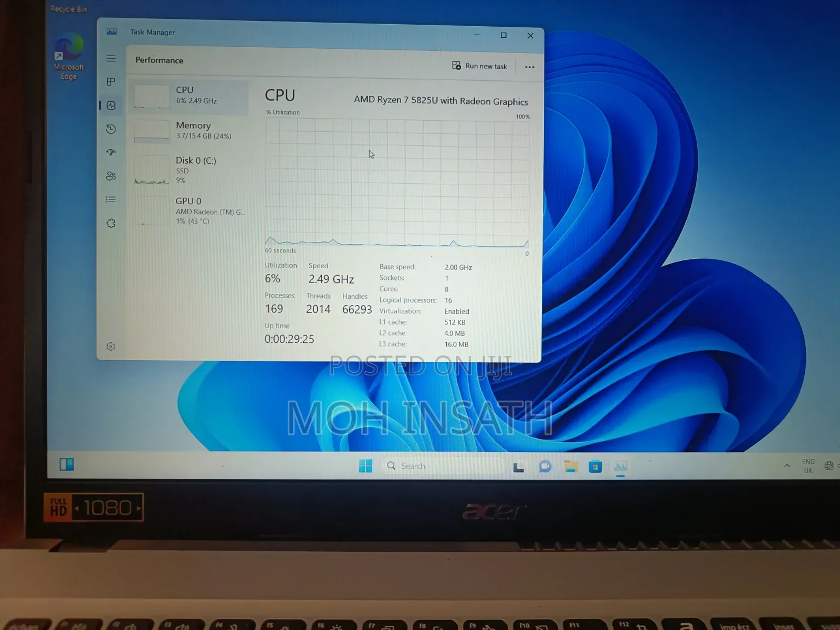Open Microsoft Store from the taskbar

coord(595,466)
